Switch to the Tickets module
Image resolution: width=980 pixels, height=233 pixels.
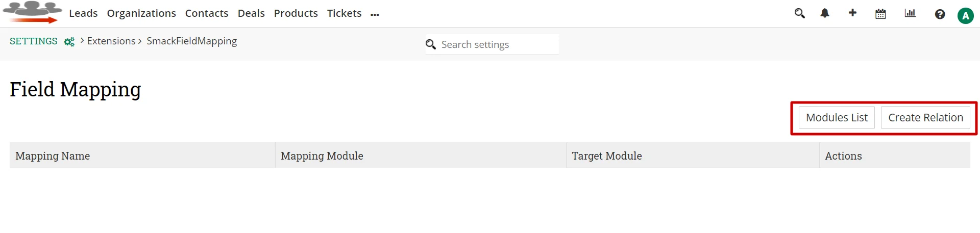click(344, 13)
